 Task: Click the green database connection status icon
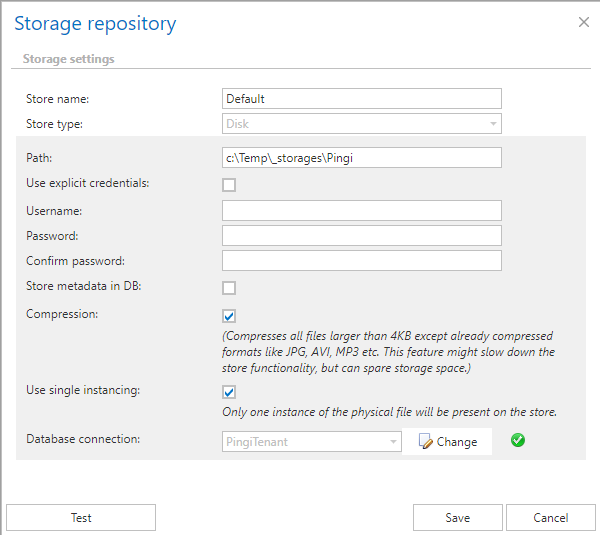point(517,441)
